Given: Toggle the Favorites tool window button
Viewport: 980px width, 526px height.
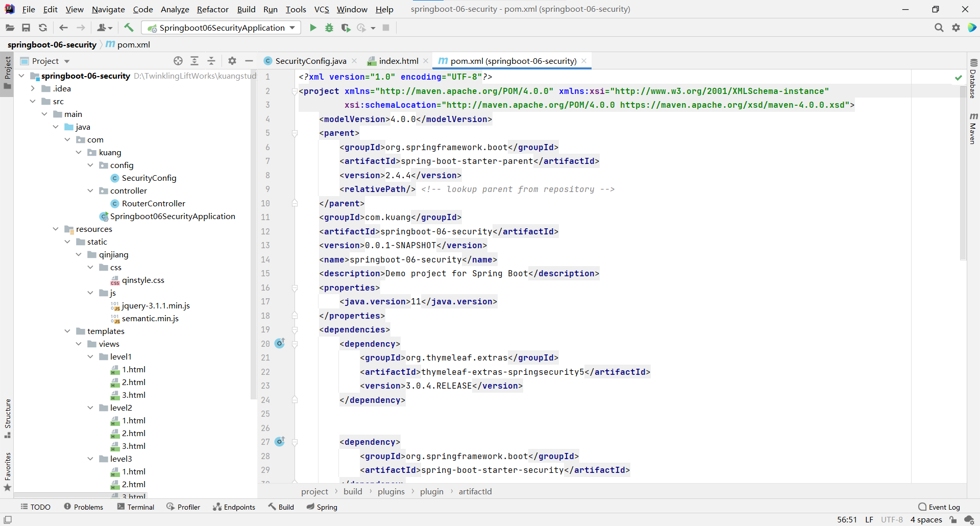Looking at the screenshot, I should [7, 472].
